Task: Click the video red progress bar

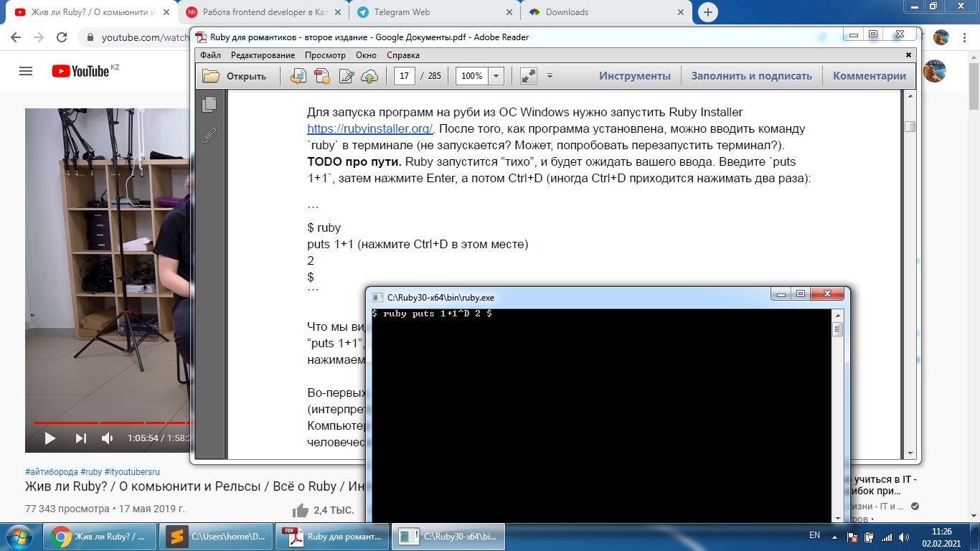Action: (x=110, y=423)
